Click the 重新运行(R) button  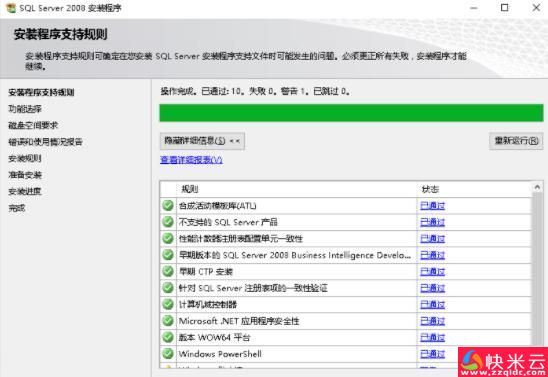click(x=516, y=141)
